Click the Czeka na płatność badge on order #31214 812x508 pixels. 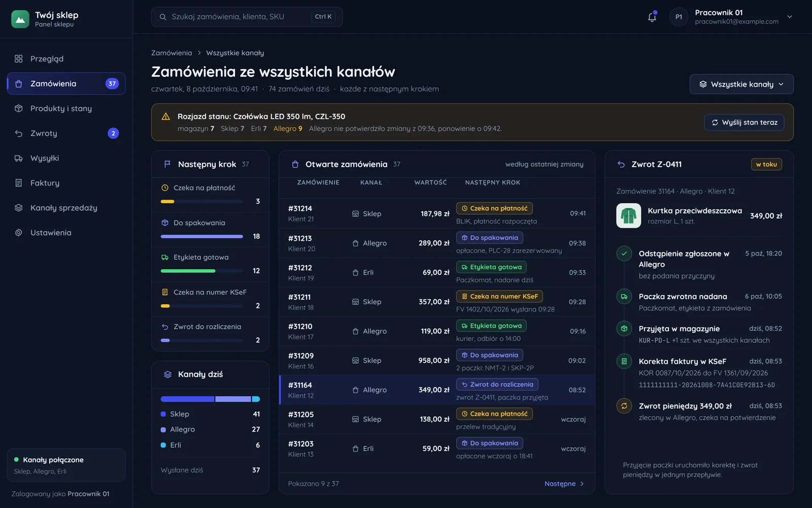[494, 208]
